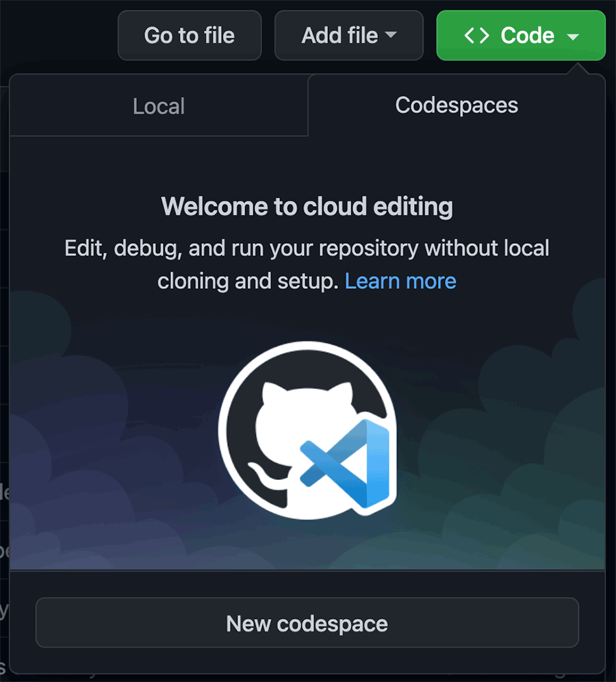This screenshot has width=616, height=682.
Task: Click the GitHub Octocat VS Code logo
Action: [x=308, y=430]
